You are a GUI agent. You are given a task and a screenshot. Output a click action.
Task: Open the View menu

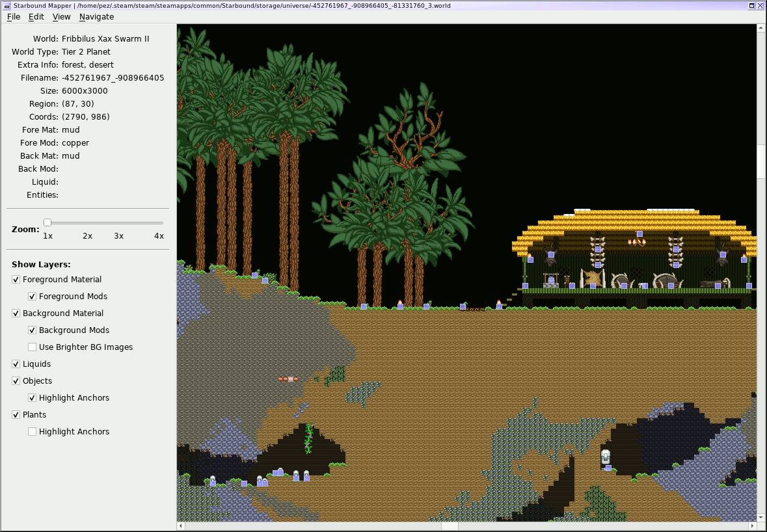click(x=62, y=17)
